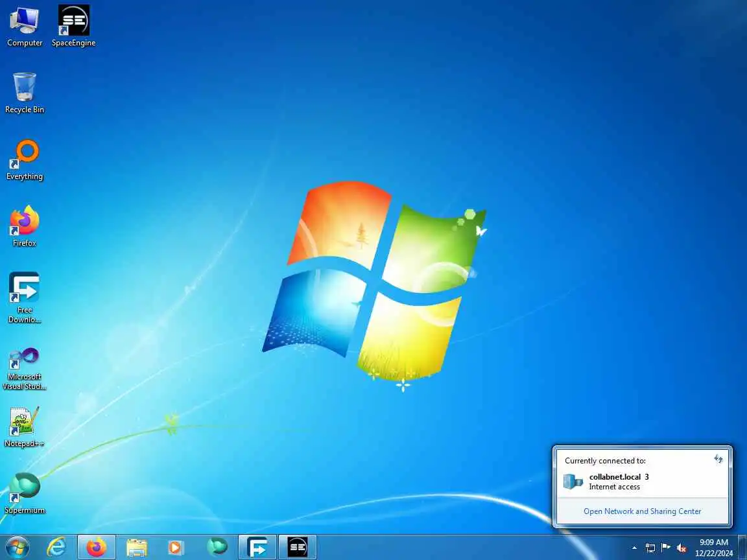Select the Everything search shortcut
Screen dimensions: 747x560
click(24, 159)
